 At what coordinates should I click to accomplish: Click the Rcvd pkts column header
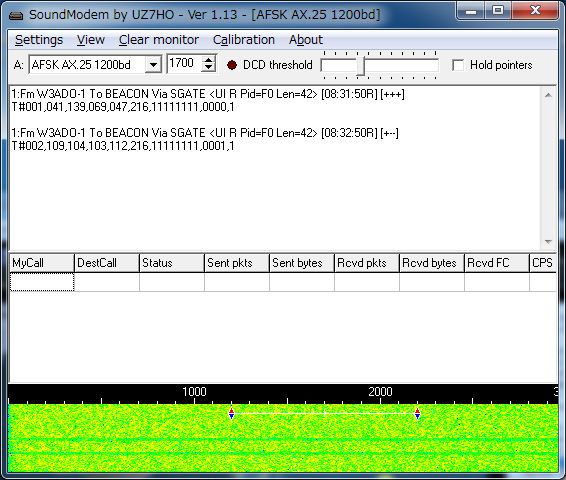tap(367, 263)
